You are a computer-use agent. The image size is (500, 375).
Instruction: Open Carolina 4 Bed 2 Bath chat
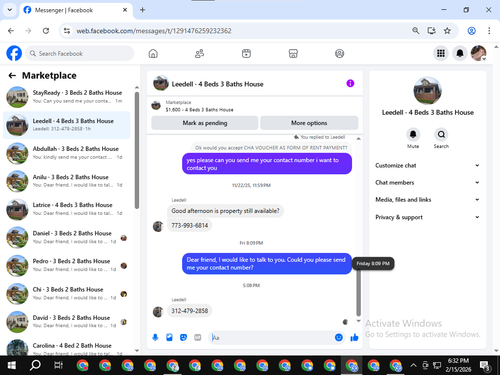point(67,347)
